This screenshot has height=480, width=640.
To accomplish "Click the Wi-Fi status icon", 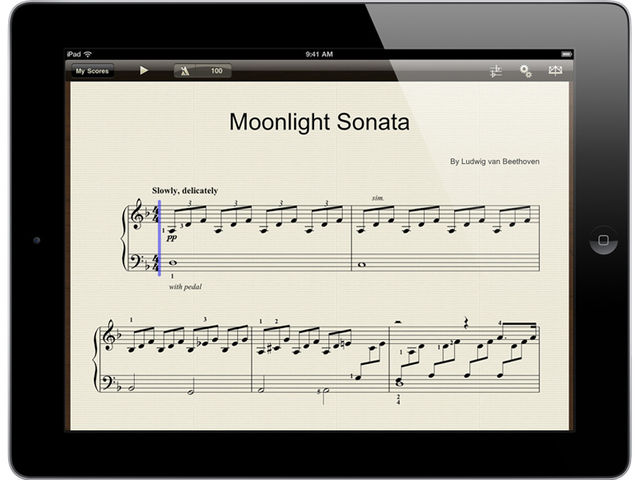I will [88, 54].
